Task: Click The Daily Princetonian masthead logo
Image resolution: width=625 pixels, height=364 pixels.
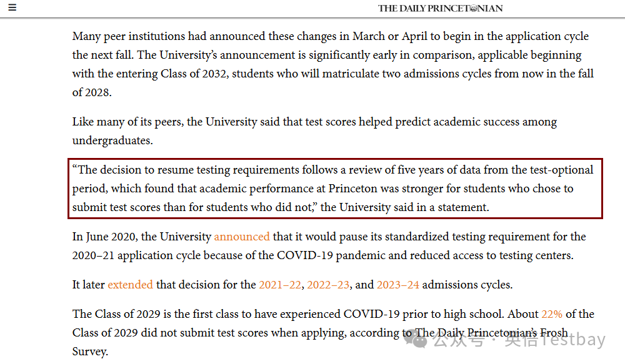Action: (x=440, y=8)
